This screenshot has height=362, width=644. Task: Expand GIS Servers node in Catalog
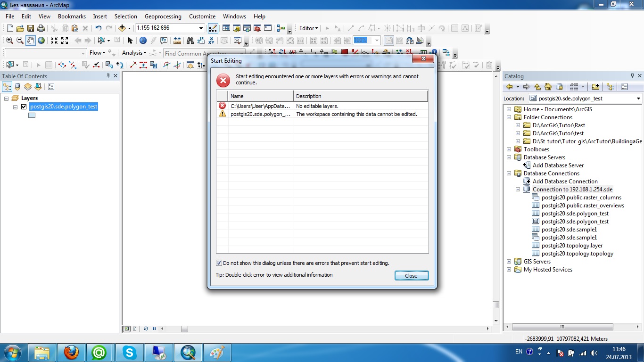pos(509,262)
